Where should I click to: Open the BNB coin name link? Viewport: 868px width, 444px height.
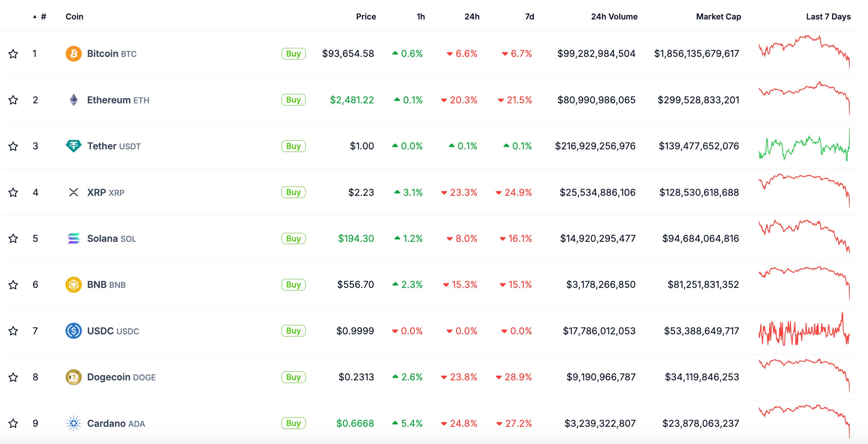coord(107,285)
